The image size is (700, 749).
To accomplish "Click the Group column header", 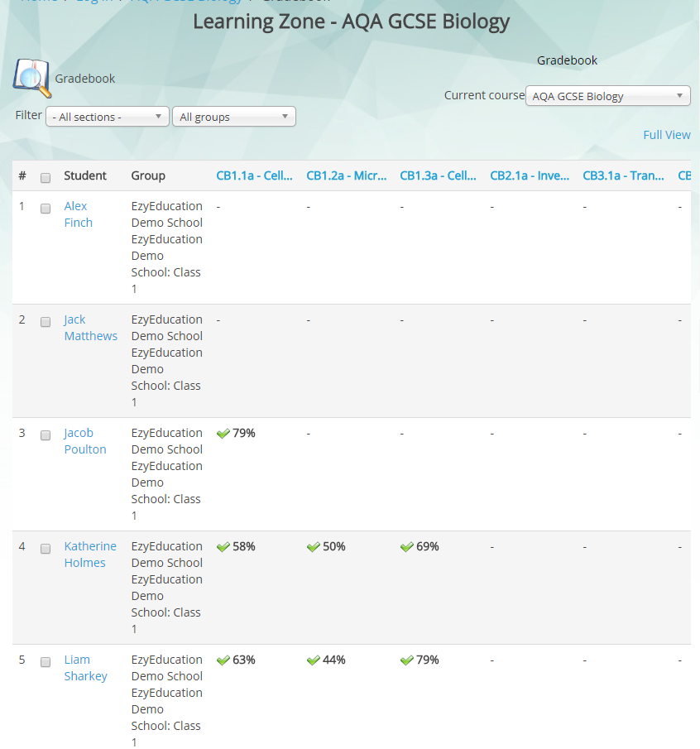I will point(148,175).
